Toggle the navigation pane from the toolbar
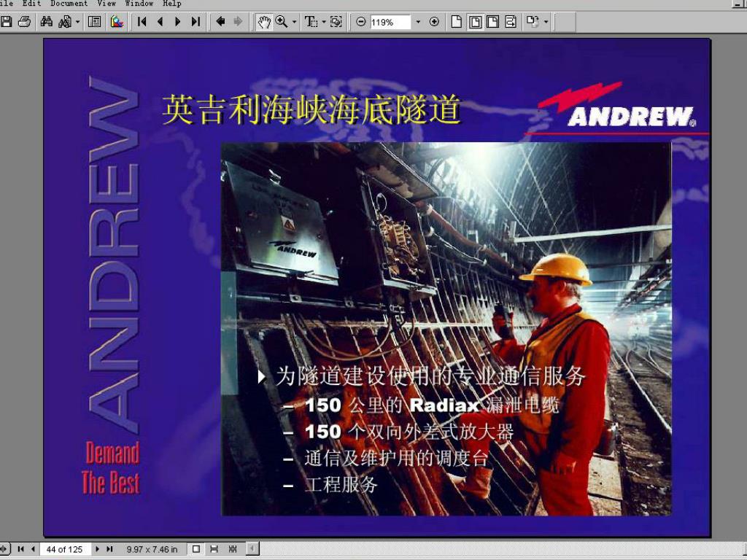This screenshot has height=560, width=747. tap(94, 22)
